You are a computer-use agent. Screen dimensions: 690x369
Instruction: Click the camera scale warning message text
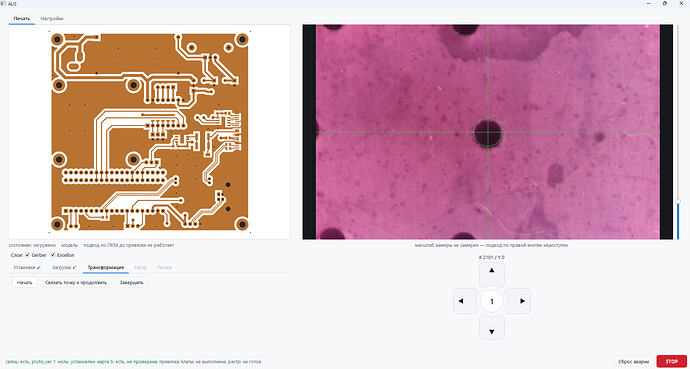click(491, 245)
